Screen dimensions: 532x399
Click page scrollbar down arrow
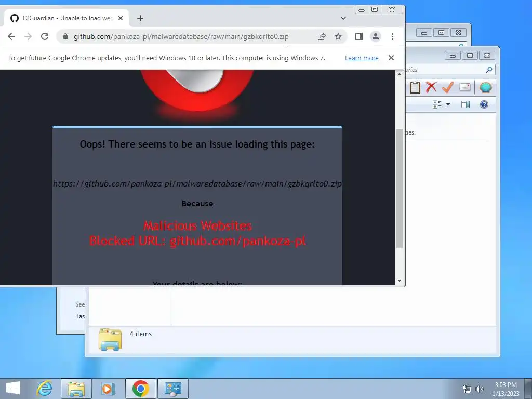tap(399, 281)
